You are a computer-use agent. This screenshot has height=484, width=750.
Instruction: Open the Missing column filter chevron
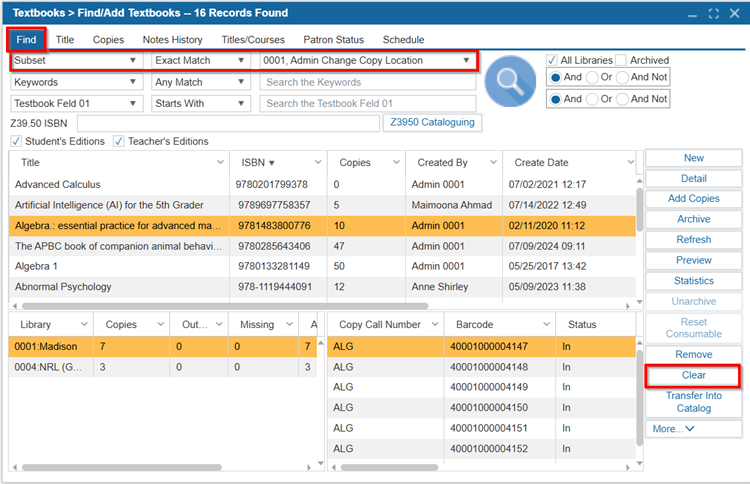coord(289,324)
